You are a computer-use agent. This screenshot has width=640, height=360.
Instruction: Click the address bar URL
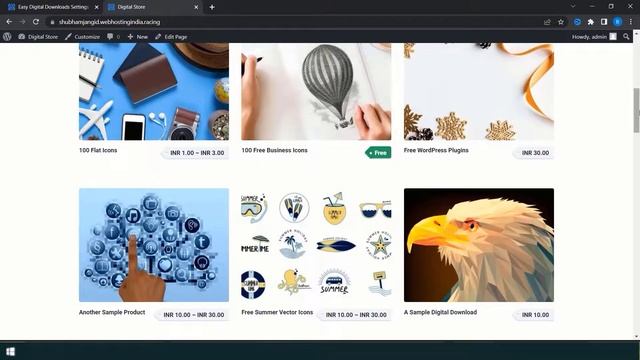pos(109,22)
